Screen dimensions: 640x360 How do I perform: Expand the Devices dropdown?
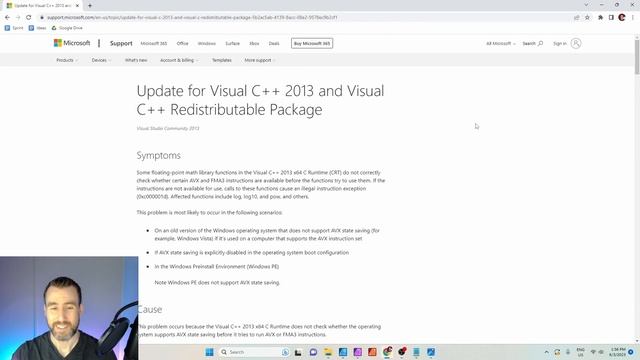point(101,60)
